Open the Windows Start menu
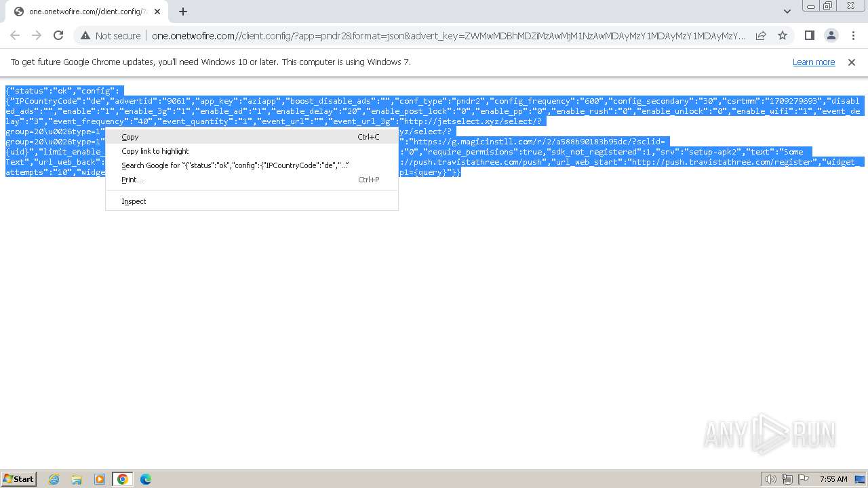Screen dimensions: 868x488 [x=19, y=479]
